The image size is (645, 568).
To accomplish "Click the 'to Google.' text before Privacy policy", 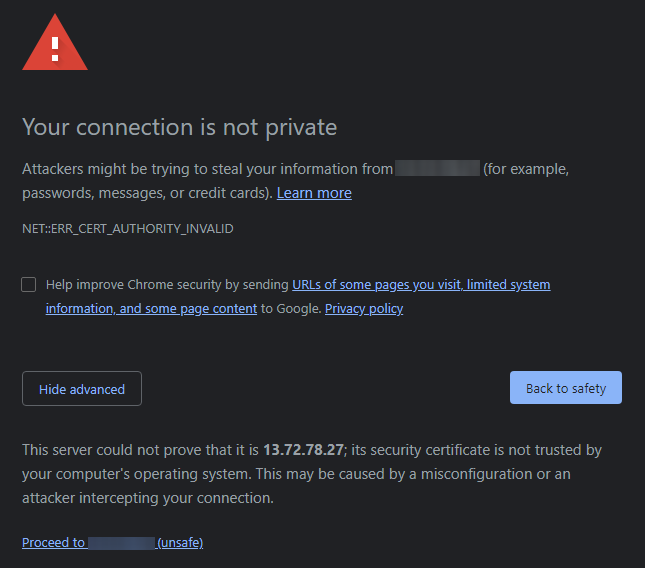I will click(x=291, y=309).
